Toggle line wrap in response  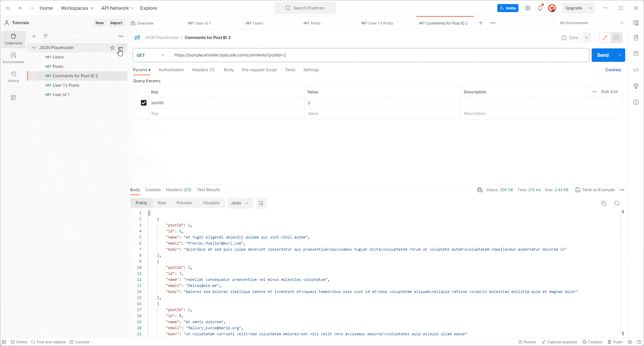coord(261,203)
